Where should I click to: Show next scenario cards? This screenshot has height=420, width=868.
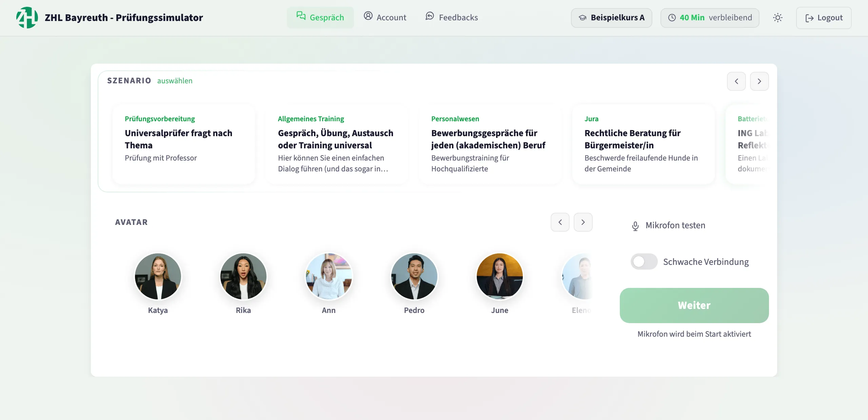(x=759, y=81)
